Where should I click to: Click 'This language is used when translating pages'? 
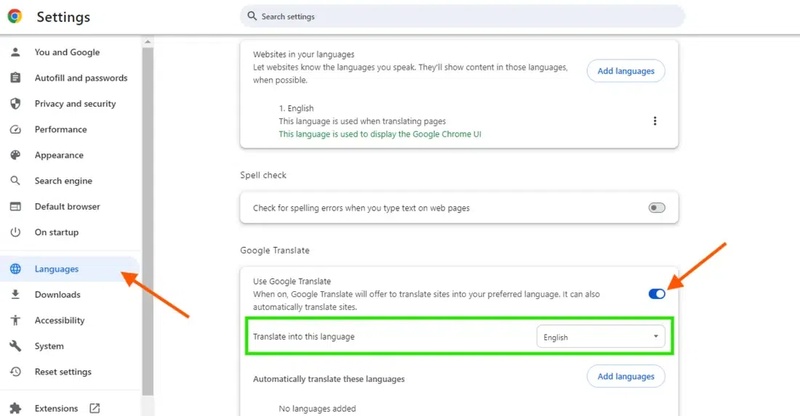tap(362, 121)
